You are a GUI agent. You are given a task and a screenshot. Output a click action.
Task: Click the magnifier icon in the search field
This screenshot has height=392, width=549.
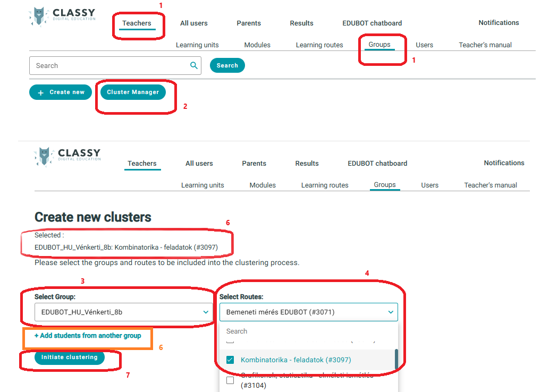pos(193,65)
